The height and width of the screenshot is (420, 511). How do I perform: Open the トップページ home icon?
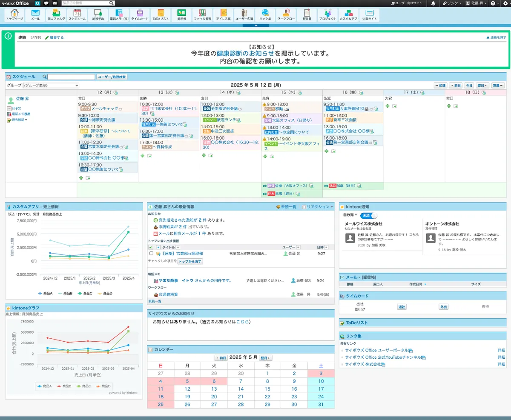(x=15, y=15)
